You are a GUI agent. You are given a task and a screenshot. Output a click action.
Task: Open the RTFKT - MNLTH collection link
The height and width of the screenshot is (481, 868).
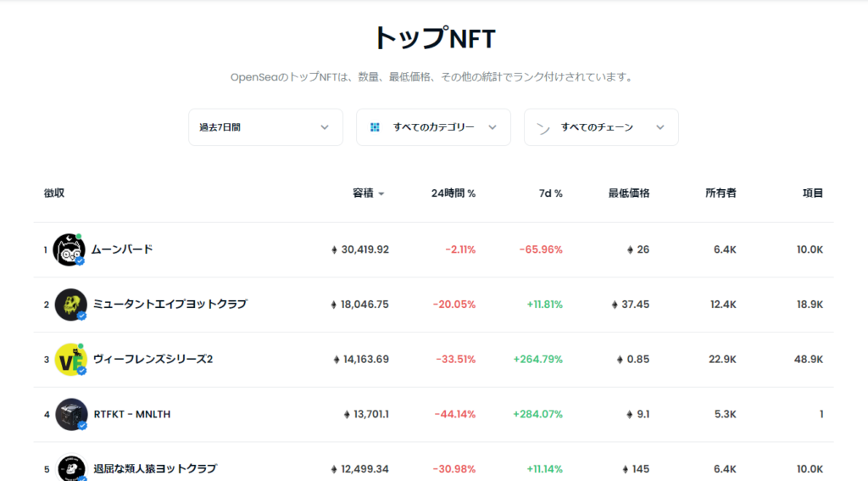132,414
